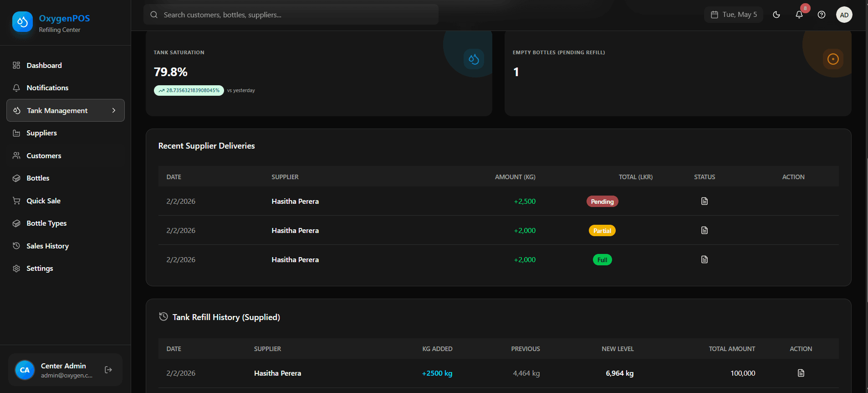
Task: Click the Quick Sale cart icon
Action: pos(16,201)
